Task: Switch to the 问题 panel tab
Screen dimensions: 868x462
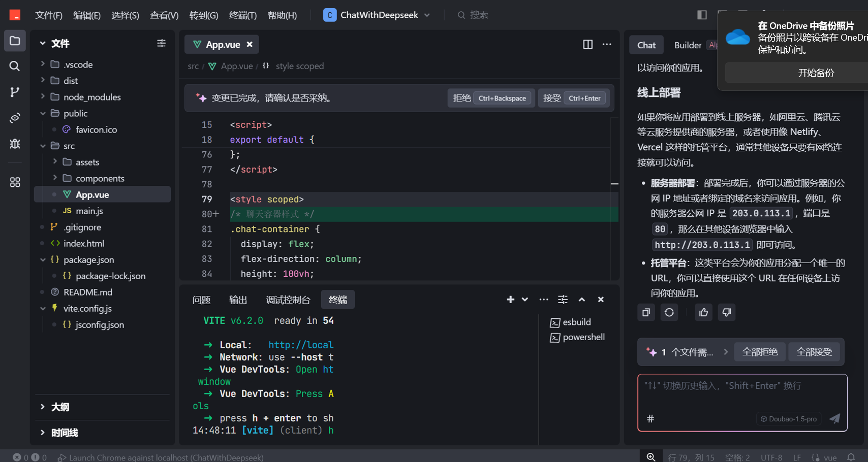Action: click(x=201, y=300)
